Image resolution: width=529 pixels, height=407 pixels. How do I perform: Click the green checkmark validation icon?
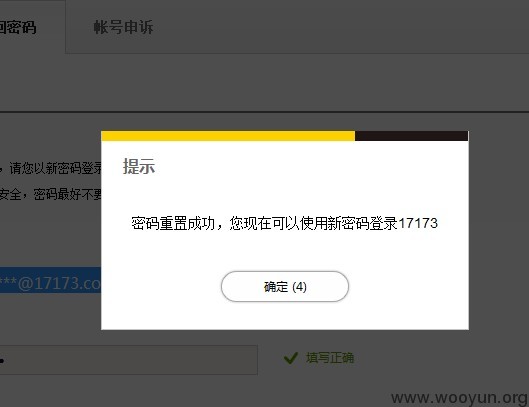pos(291,358)
